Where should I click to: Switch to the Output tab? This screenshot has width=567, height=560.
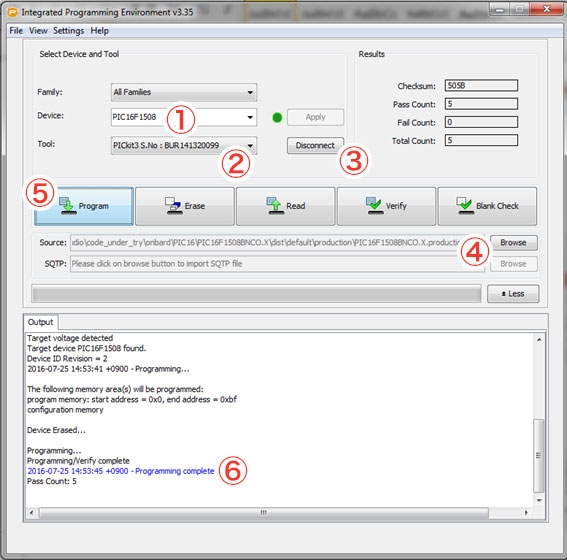[40, 322]
